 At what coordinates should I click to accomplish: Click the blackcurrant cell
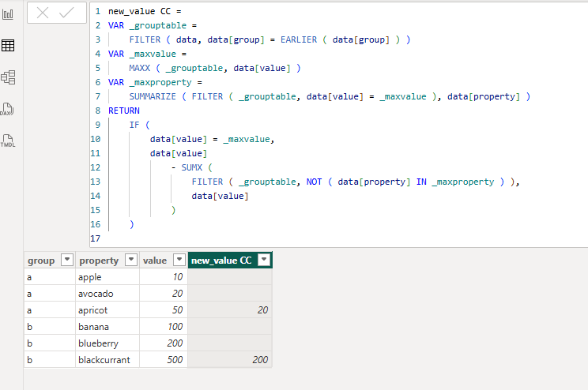tap(107, 360)
